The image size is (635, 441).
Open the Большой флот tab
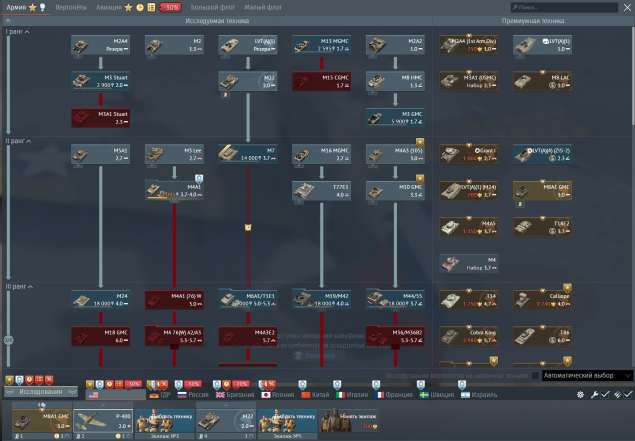[x=213, y=7]
